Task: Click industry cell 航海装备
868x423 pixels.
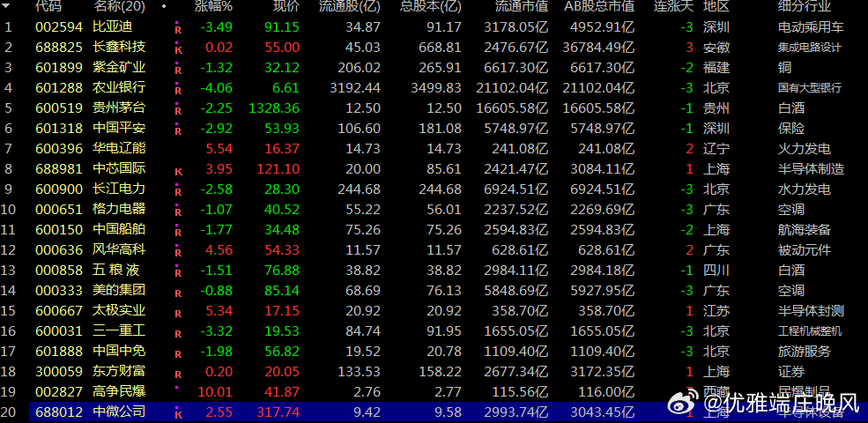Action: point(805,229)
